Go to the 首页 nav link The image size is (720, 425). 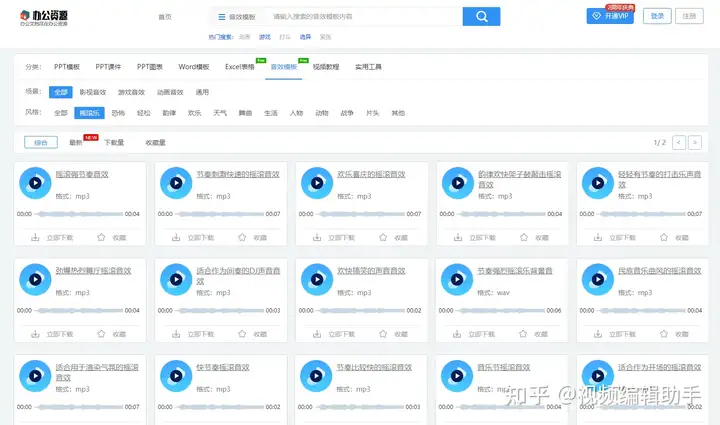165,17
